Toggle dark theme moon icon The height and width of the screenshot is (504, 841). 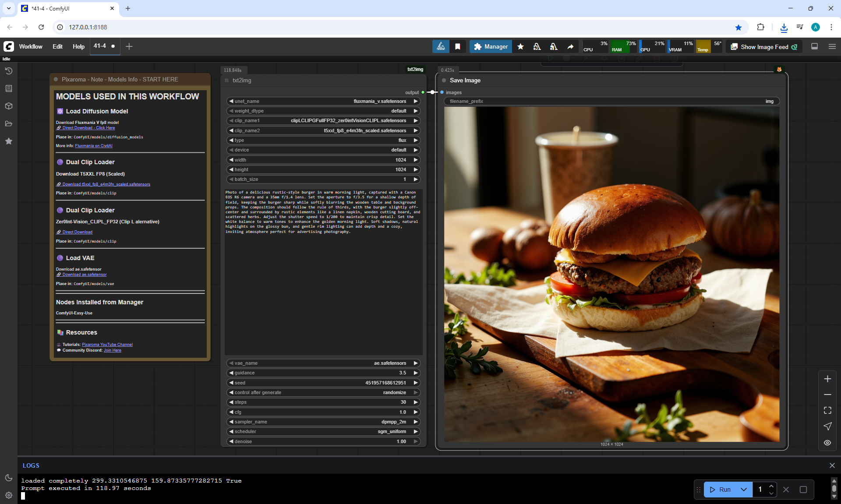click(8, 478)
